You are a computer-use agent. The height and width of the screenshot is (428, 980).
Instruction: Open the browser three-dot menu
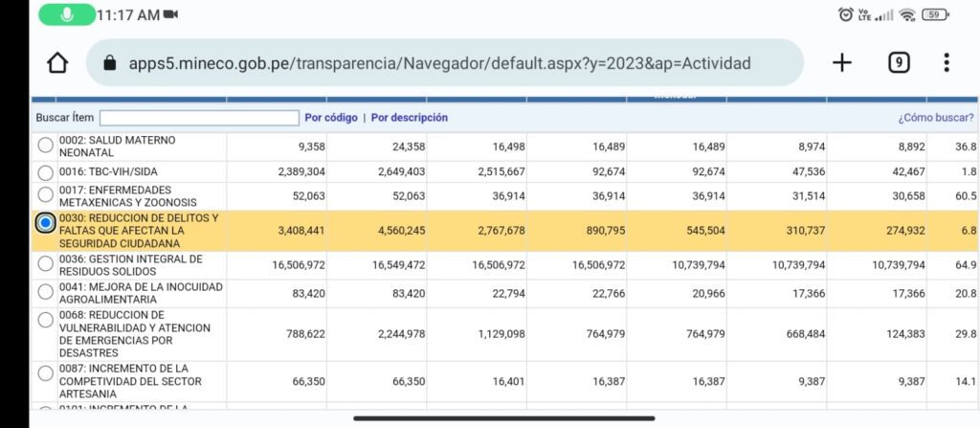[947, 62]
